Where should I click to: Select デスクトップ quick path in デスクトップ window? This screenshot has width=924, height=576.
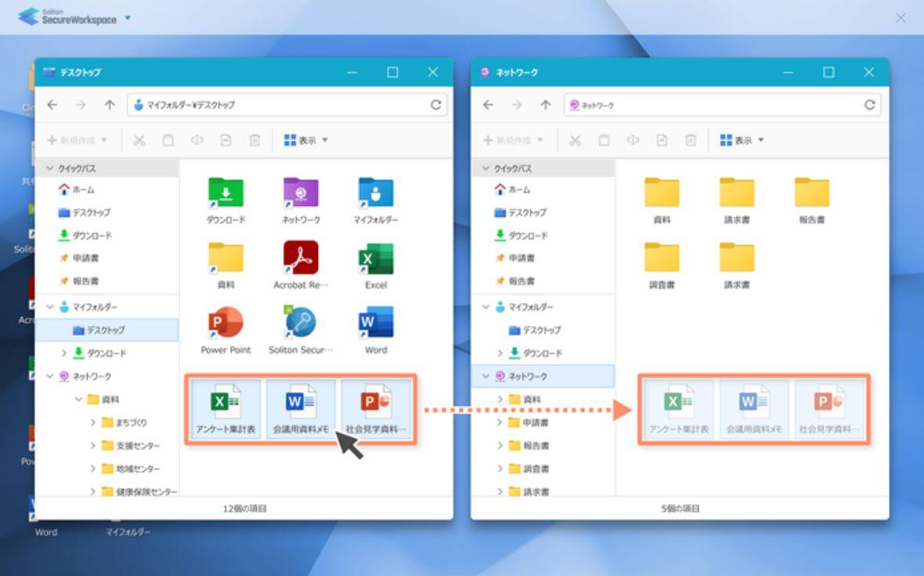click(85, 212)
